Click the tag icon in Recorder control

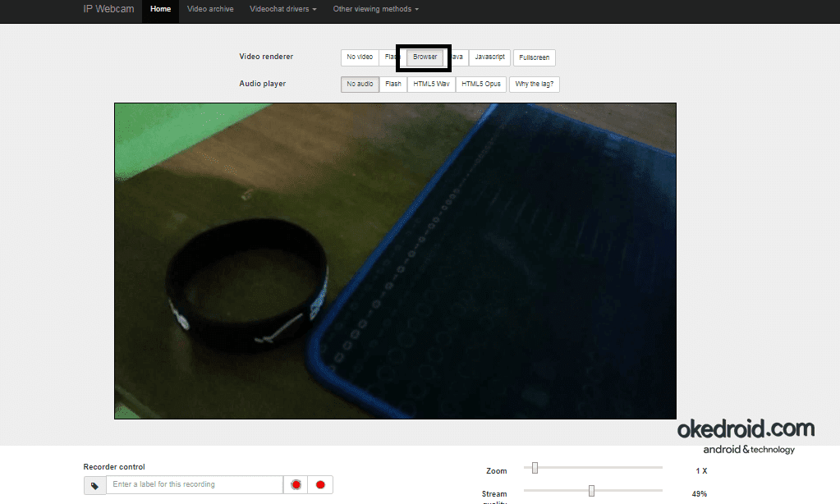point(94,485)
